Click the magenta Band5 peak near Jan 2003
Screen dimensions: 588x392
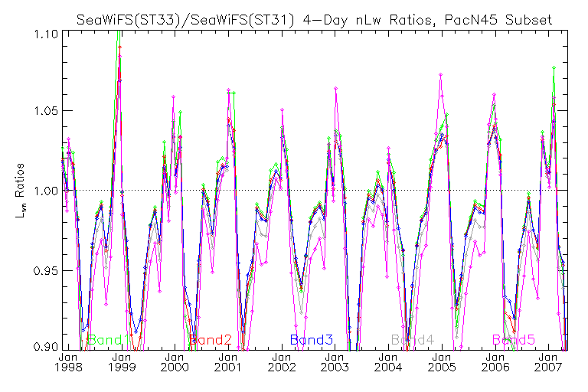coord(335,89)
